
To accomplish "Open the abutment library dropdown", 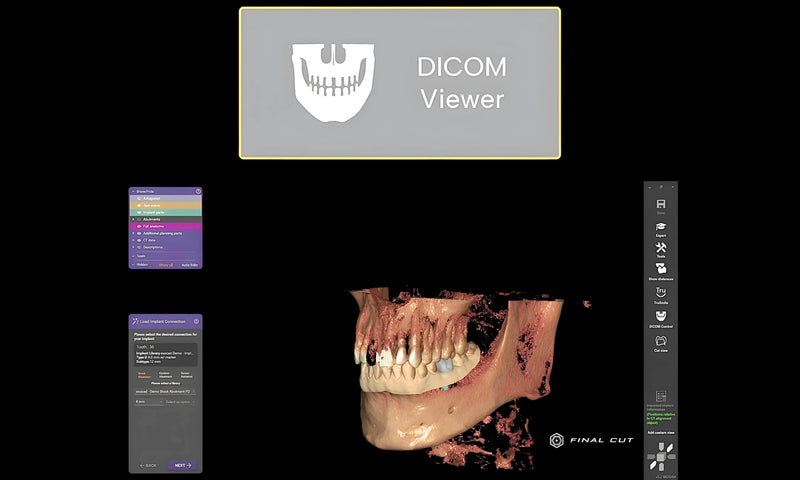I will 165,391.
